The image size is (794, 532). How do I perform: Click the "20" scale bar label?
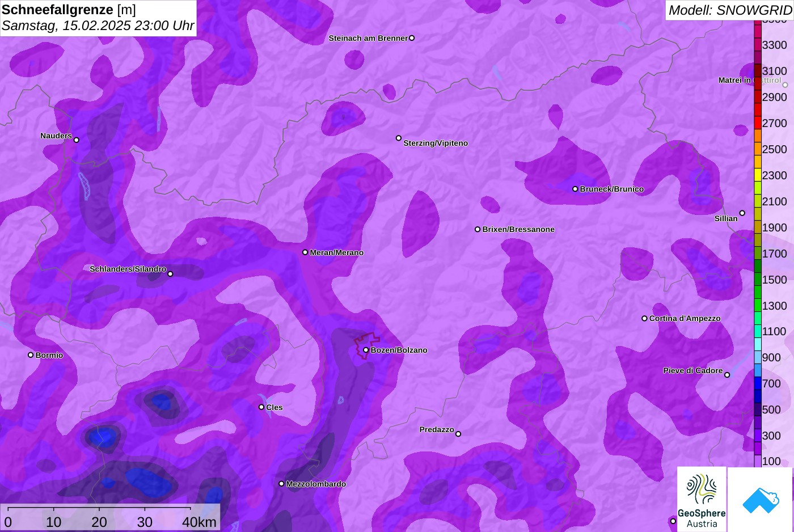pos(99,522)
